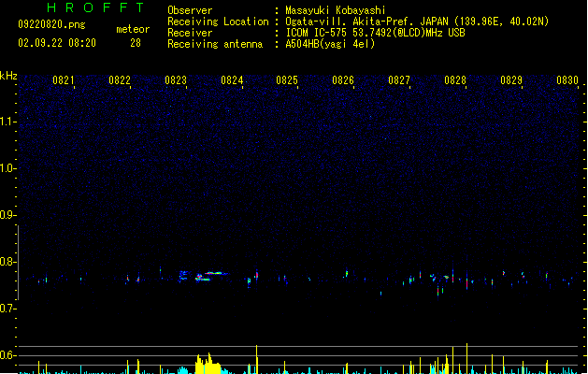Click the 0.6 kHz axis label
Image resolution: width=588 pixels, height=374 pixels.
click(x=7, y=355)
